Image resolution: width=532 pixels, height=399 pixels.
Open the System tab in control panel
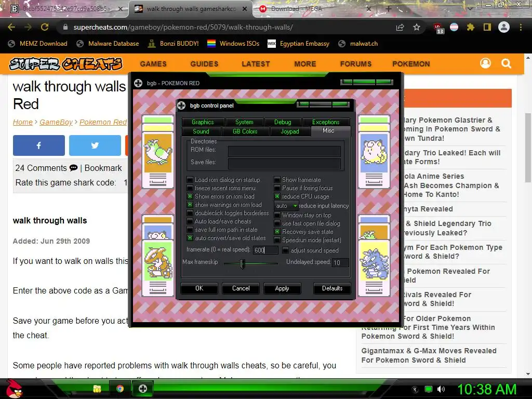(x=244, y=122)
